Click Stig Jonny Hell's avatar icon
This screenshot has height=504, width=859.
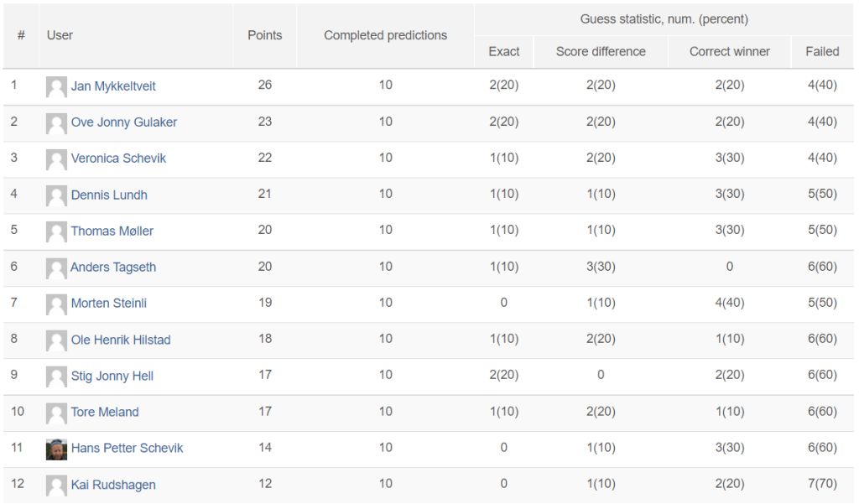tap(56, 377)
